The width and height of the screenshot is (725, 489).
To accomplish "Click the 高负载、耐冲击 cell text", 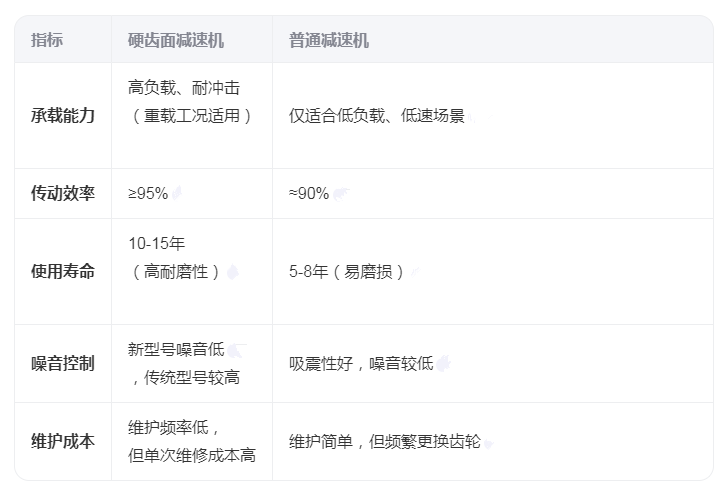I will pos(184,88).
